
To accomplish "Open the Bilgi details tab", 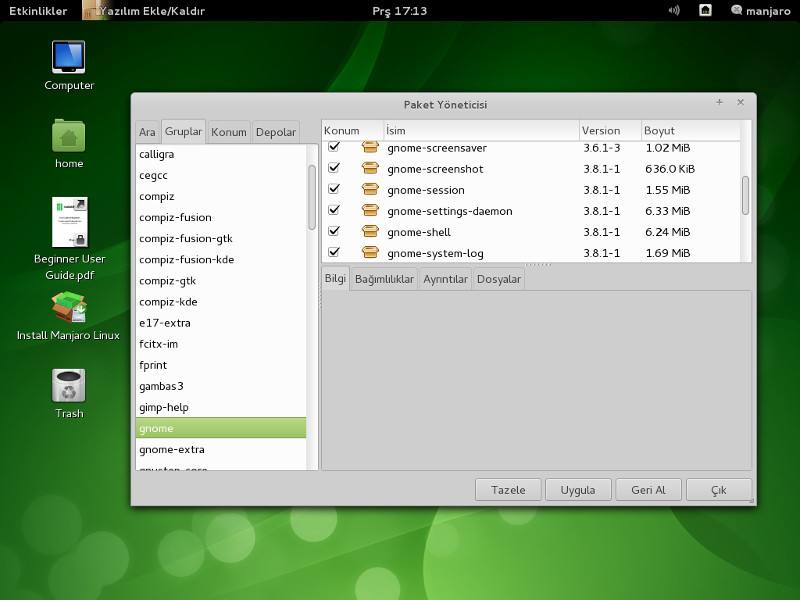I will [x=335, y=279].
